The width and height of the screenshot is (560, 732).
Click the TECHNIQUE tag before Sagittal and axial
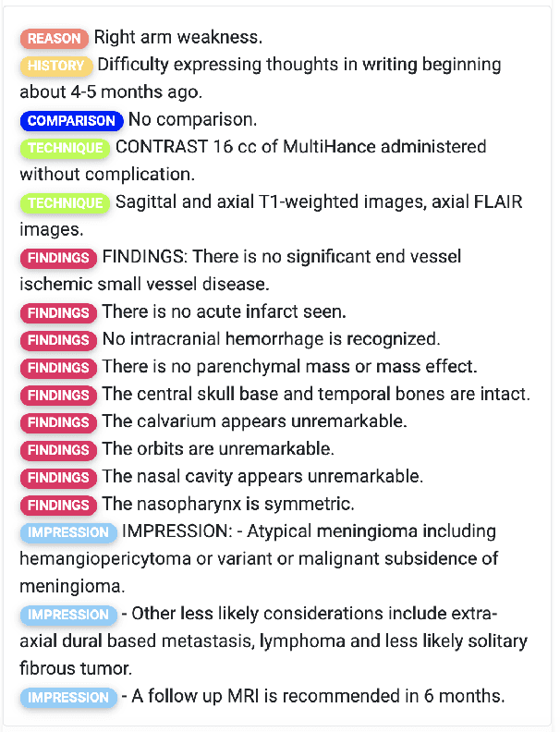pos(65,202)
